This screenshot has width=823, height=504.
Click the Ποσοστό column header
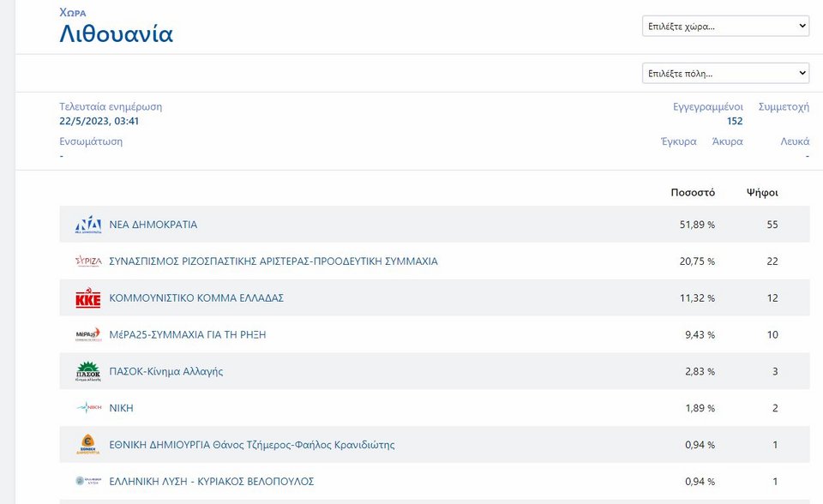tap(693, 193)
